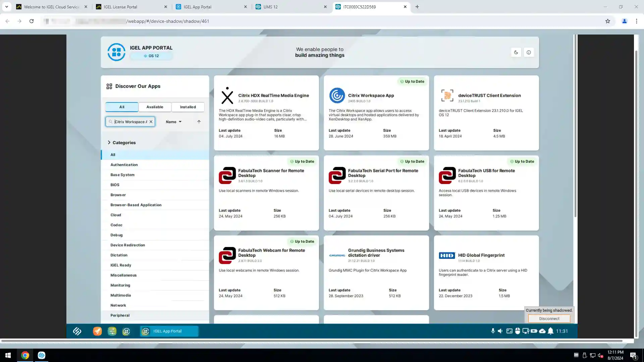Click the microphone icon in IGEL tray
This screenshot has width=644, height=362.
[x=493, y=331]
